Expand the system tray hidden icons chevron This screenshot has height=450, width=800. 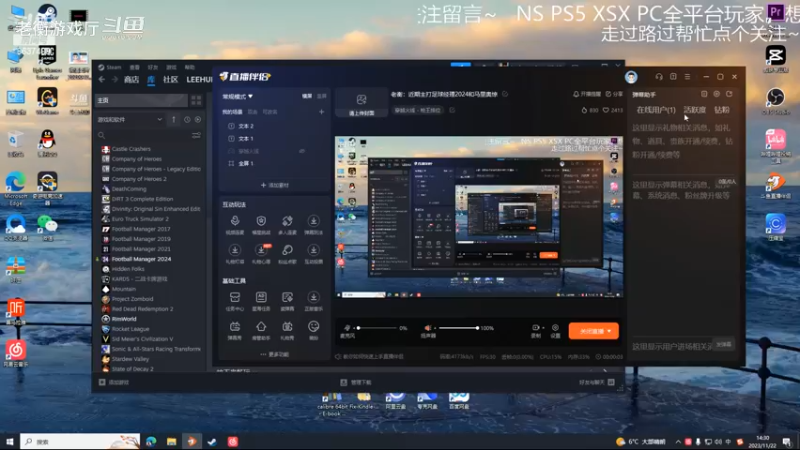678,441
